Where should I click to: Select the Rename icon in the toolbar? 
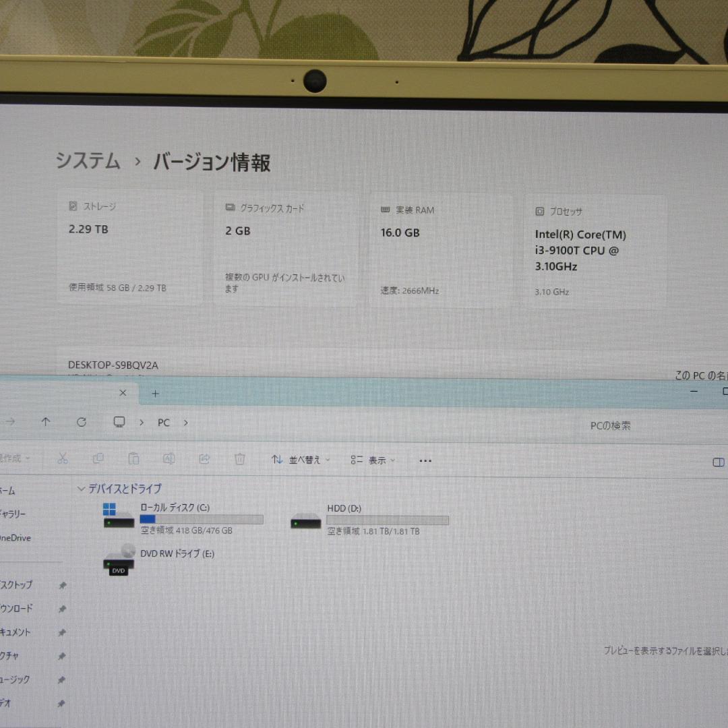170,458
